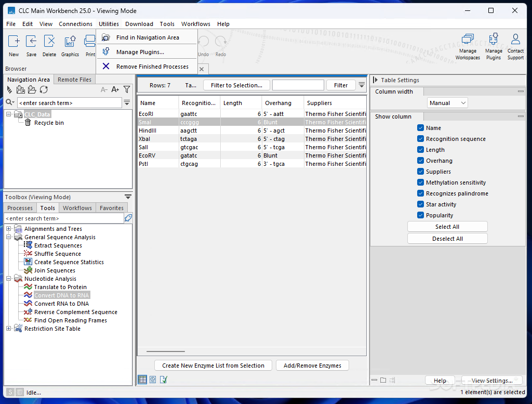The image size is (532, 404).
Task: Click the Select All button
Action: tap(447, 227)
